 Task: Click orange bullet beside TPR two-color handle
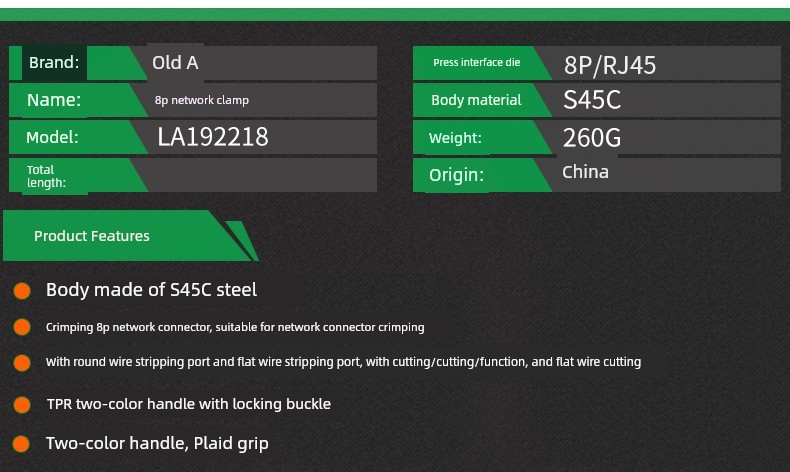point(22,404)
